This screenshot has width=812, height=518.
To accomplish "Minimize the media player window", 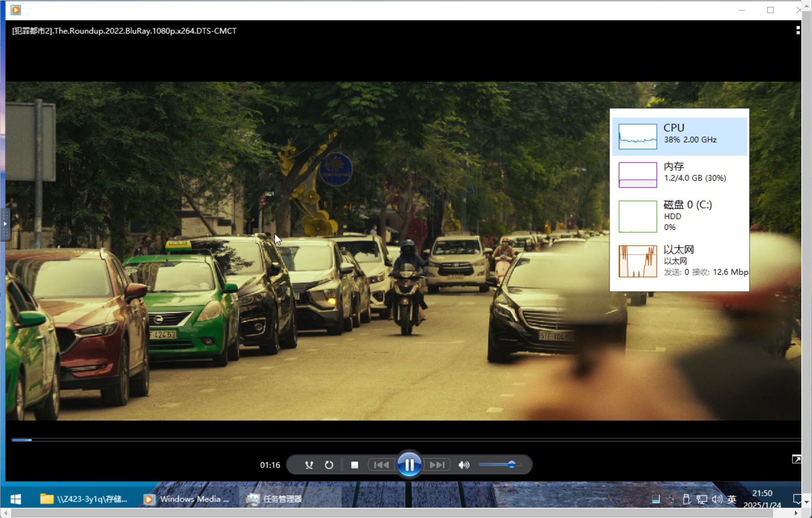I will [x=742, y=10].
